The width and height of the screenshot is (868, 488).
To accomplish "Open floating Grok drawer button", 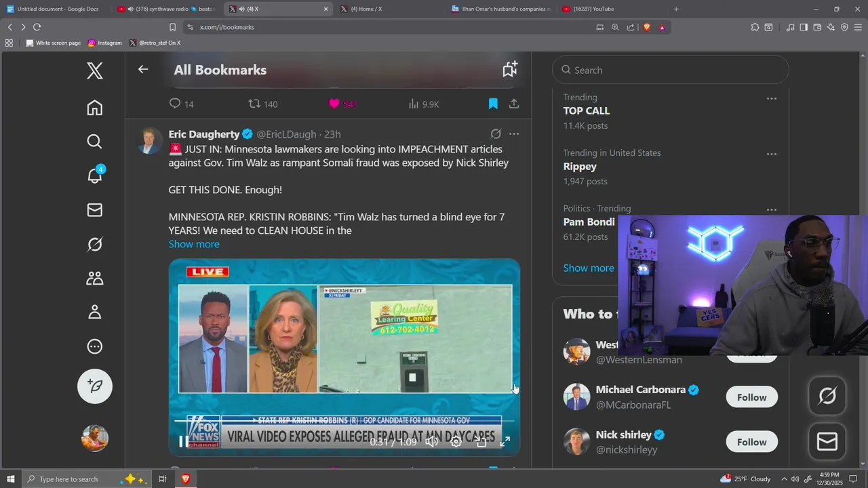I will (x=827, y=396).
